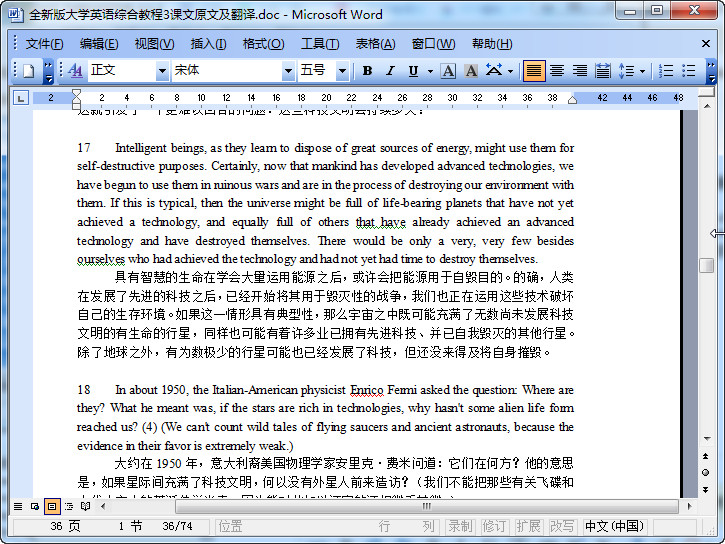Toggle justify alignment button
This screenshot has height=544, width=725.
(534, 71)
